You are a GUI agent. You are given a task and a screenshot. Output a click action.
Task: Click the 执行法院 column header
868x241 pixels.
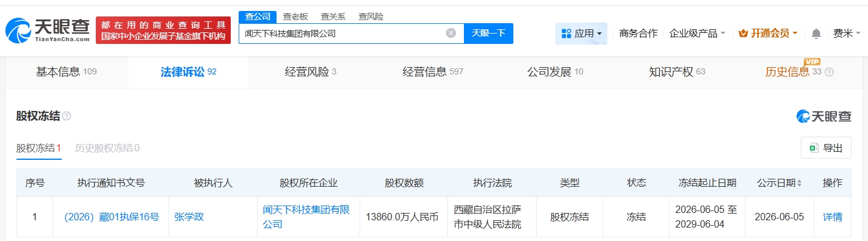[x=492, y=183]
